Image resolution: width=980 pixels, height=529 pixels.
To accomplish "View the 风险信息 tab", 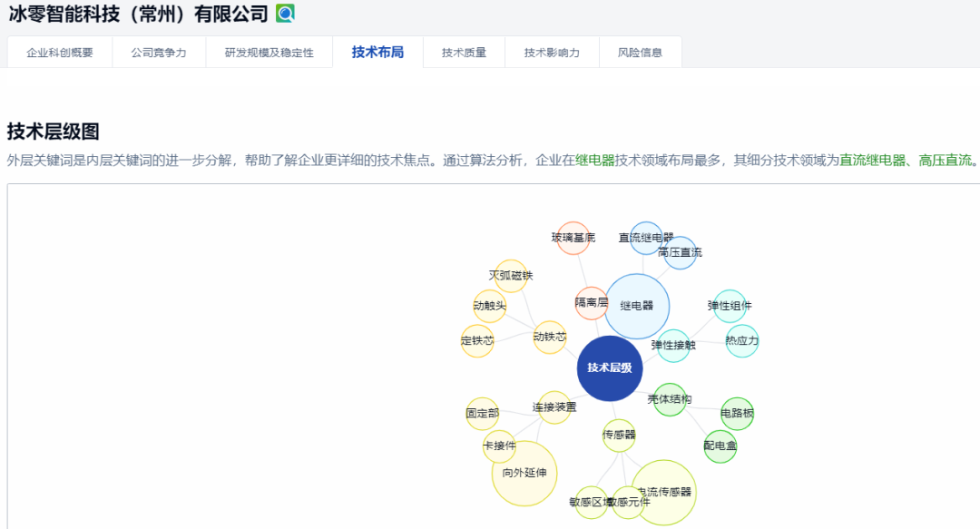I will click(x=640, y=53).
